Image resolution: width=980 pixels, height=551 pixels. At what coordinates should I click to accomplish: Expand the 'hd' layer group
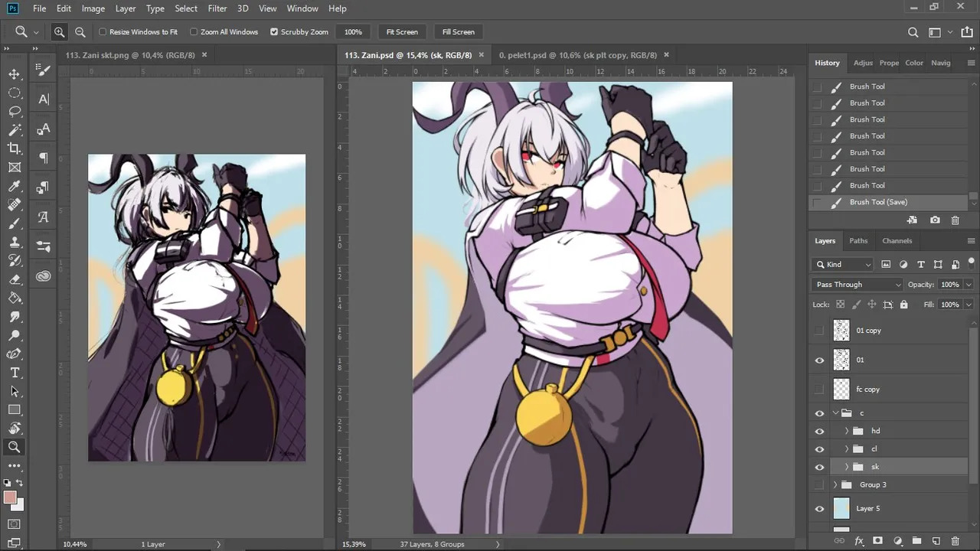coord(847,431)
